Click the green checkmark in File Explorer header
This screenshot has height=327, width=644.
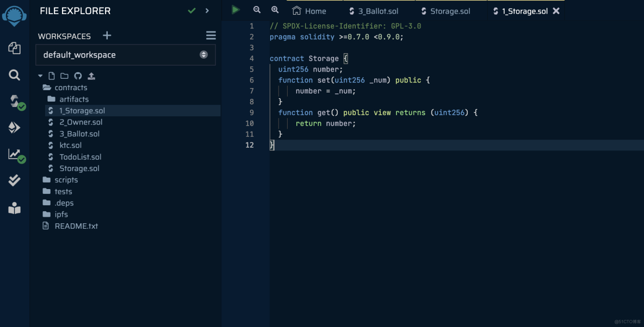point(191,11)
